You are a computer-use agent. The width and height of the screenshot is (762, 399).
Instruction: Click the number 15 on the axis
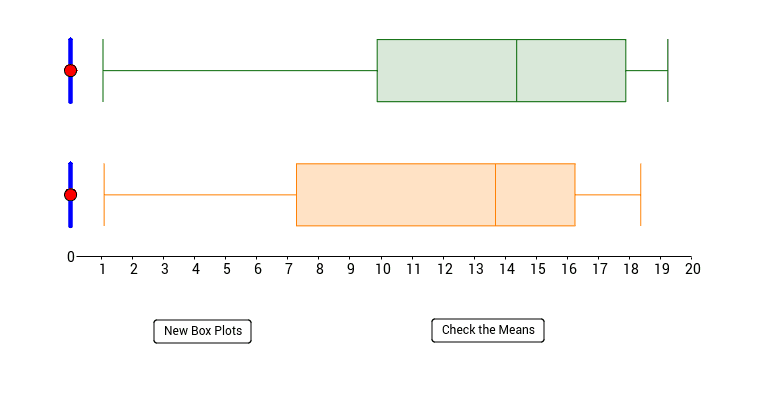click(x=537, y=269)
